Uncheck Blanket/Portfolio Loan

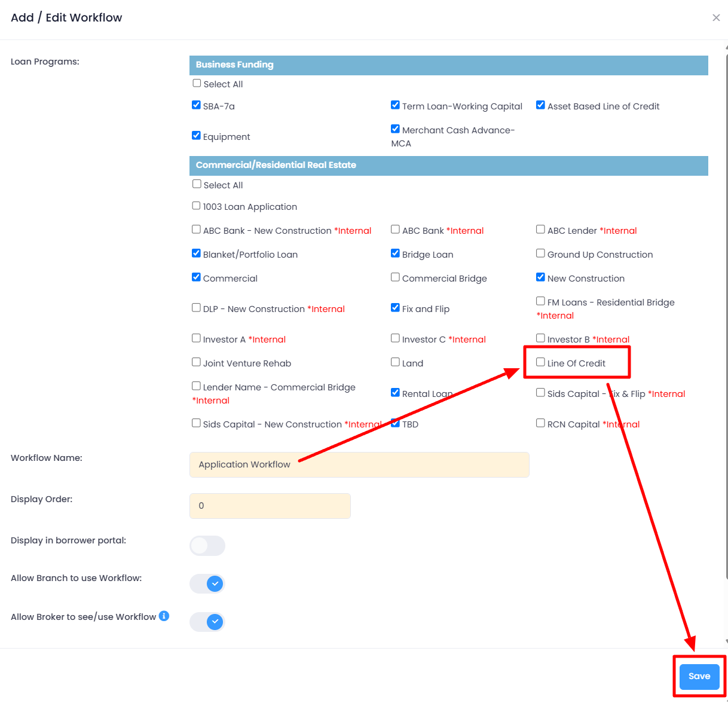point(196,253)
